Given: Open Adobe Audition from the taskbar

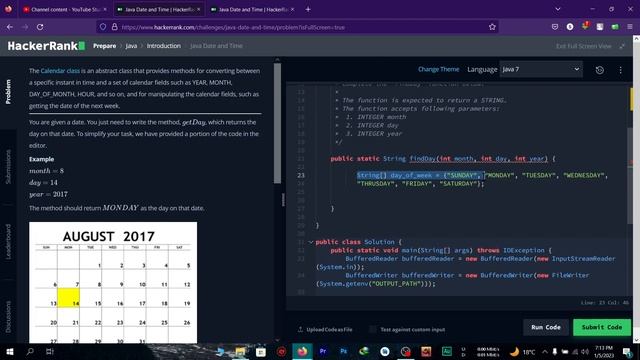Looking at the screenshot, I should pyautogui.click(x=447, y=351).
